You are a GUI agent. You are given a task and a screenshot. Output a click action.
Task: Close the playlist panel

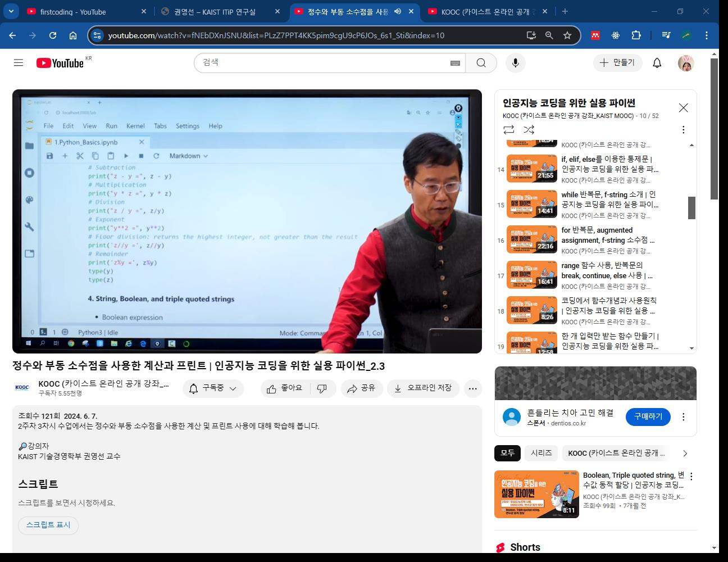pos(683,108)
